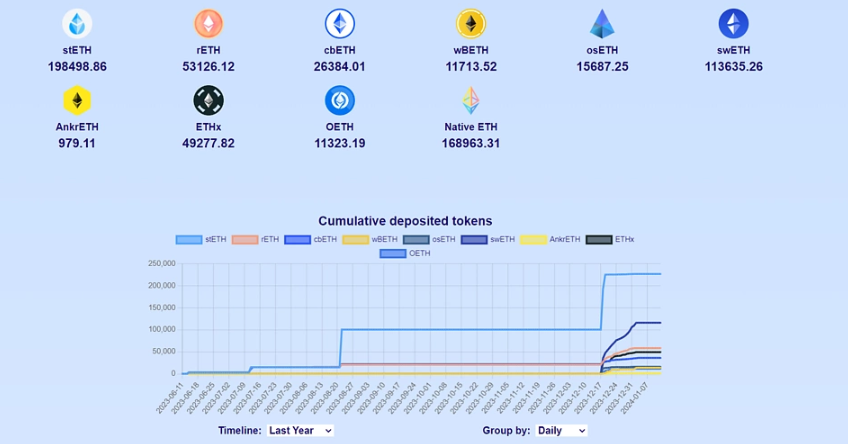Toggle cbETH series via legend swatch

(297, 240)
